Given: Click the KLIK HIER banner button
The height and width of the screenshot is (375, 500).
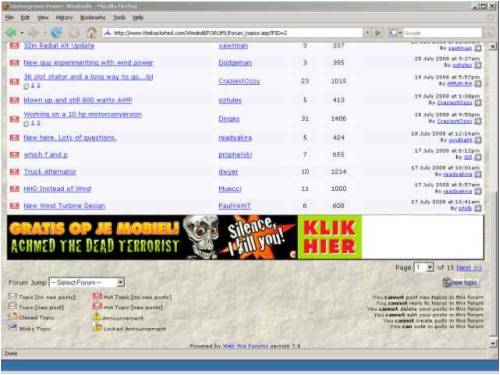Looking at the screenshot, I should pos(330,237).
